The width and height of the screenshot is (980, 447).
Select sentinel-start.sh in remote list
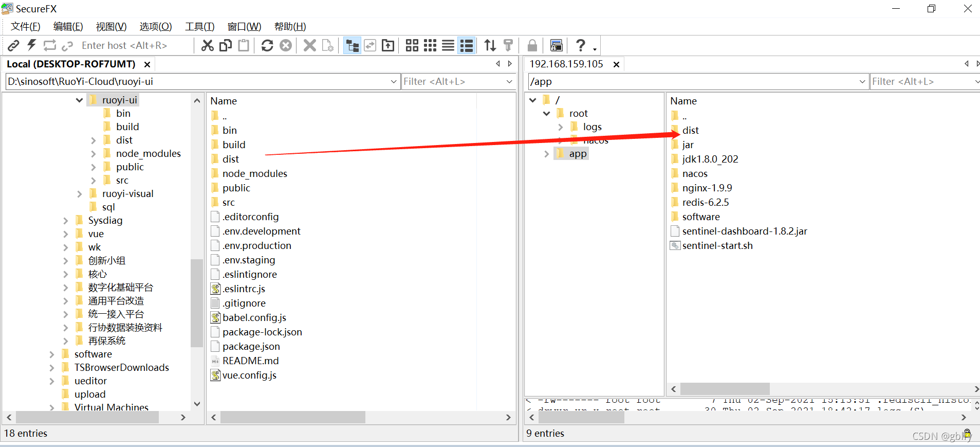[x=717, y=245]
